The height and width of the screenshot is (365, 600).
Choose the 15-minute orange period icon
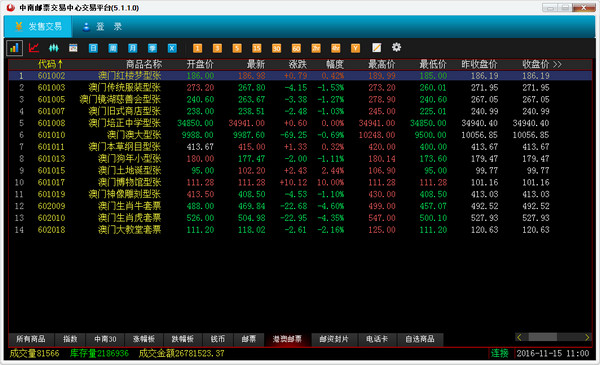[257, 48]
